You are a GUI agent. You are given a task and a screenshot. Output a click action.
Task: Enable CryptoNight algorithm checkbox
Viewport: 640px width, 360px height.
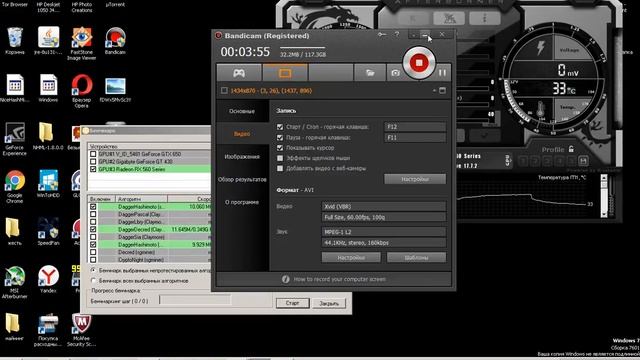coord(93,260)
